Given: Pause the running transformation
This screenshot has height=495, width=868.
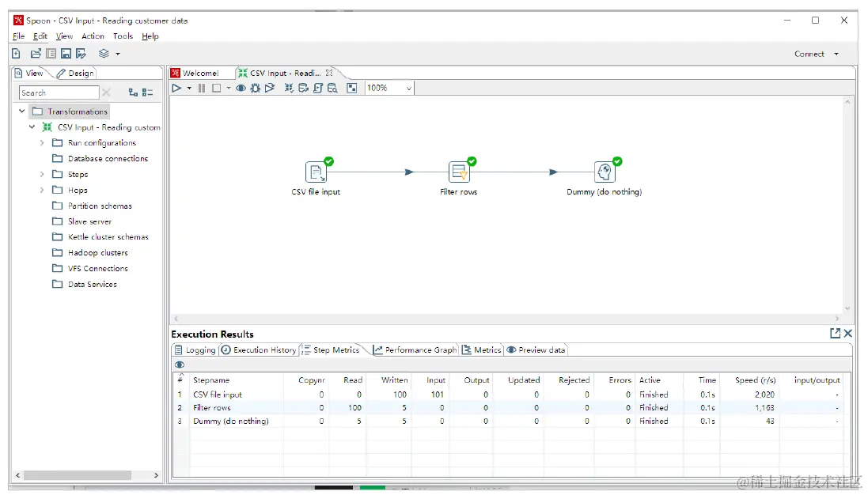Looking at the screenshot, I should (x=202, y=88).
